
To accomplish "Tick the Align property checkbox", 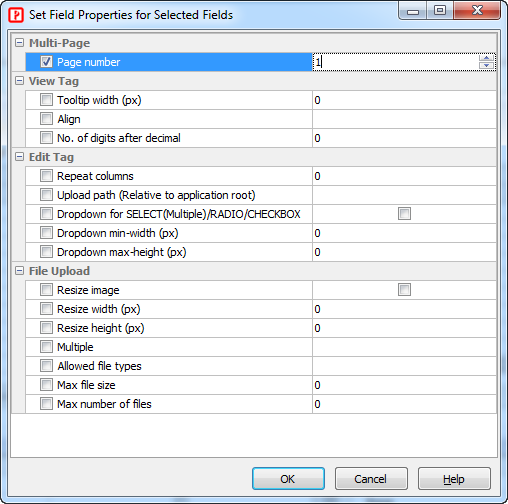I will (46, 119).
